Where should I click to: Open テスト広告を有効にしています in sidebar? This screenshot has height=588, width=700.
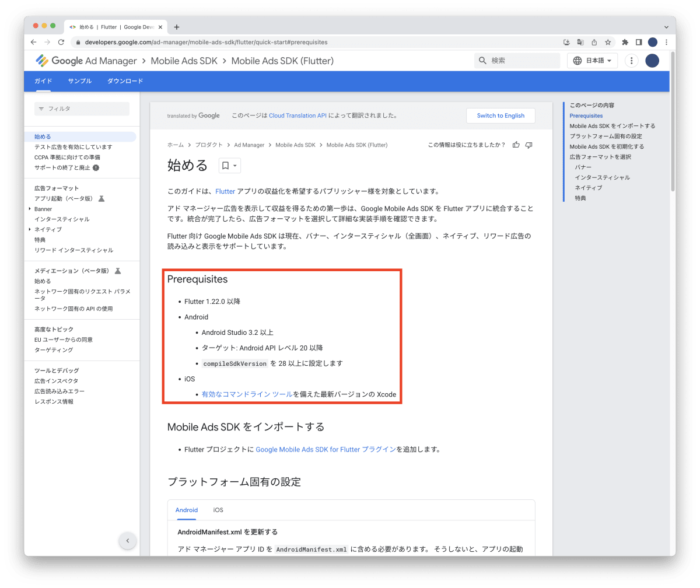[73, 147]
